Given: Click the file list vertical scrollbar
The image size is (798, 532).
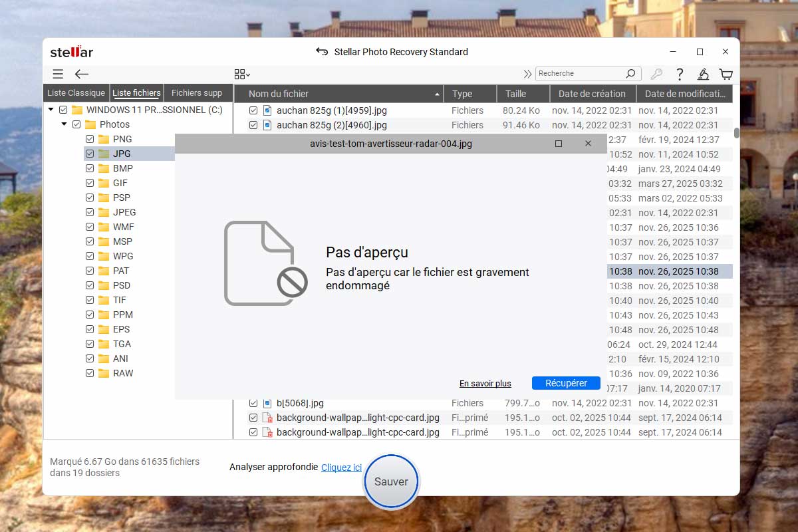Looking at the screenshot, I should (736, 133).
